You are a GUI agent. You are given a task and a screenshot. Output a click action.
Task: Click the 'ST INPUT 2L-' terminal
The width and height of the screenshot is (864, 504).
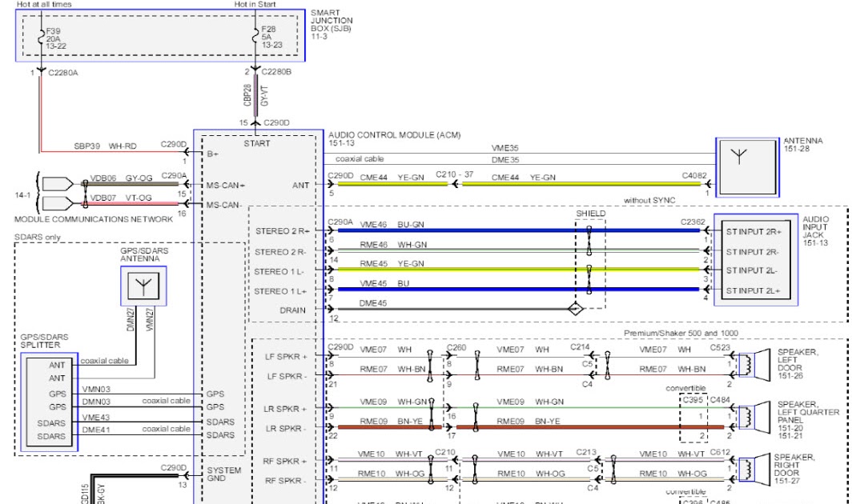752,270
